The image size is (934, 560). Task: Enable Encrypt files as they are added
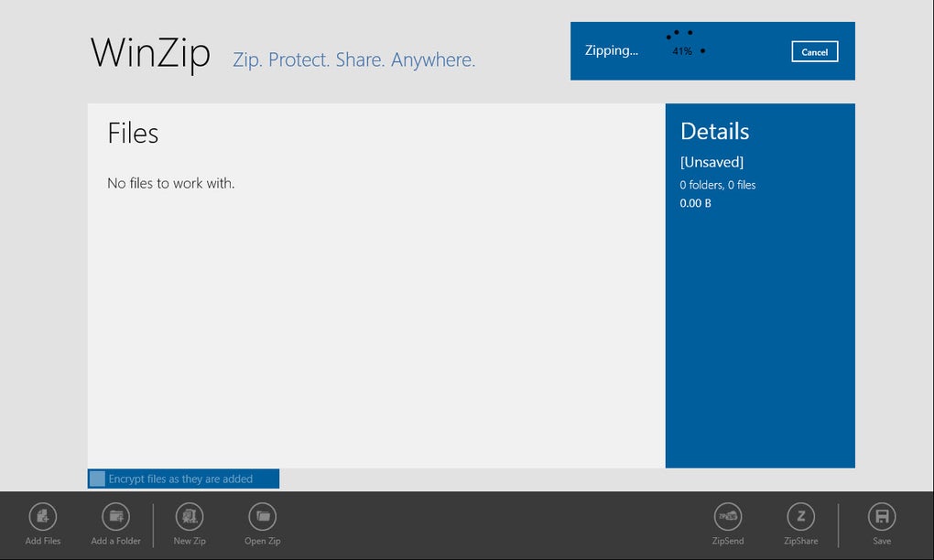[x=97, y=479]
